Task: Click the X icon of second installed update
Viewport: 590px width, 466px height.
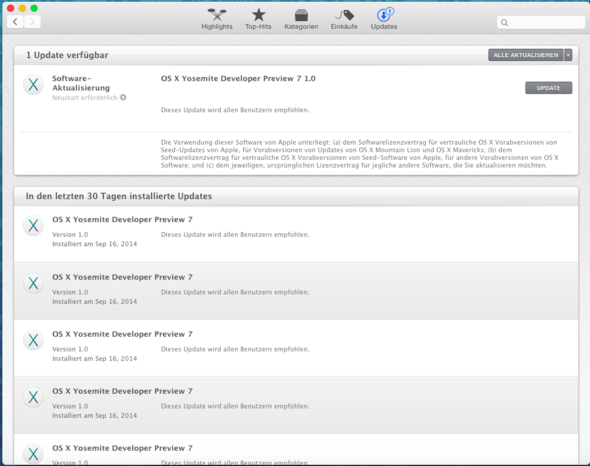Action: [33, 283]
